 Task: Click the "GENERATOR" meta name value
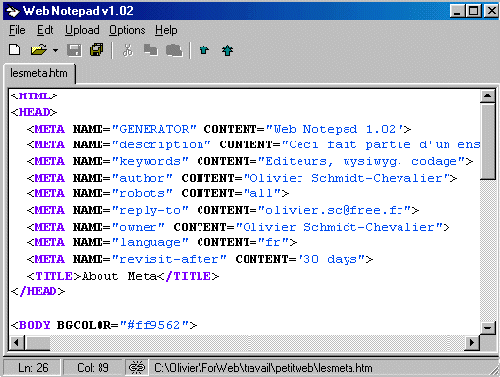154,129
